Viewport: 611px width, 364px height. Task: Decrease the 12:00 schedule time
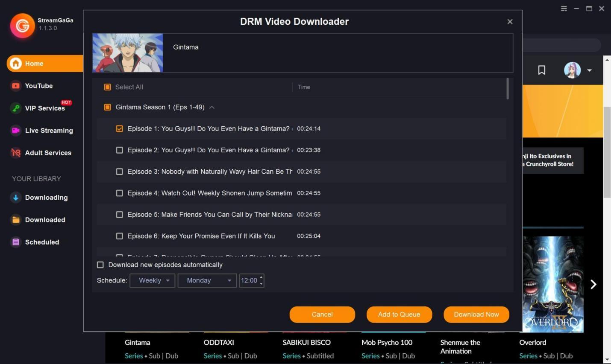(x=261, y=284)
